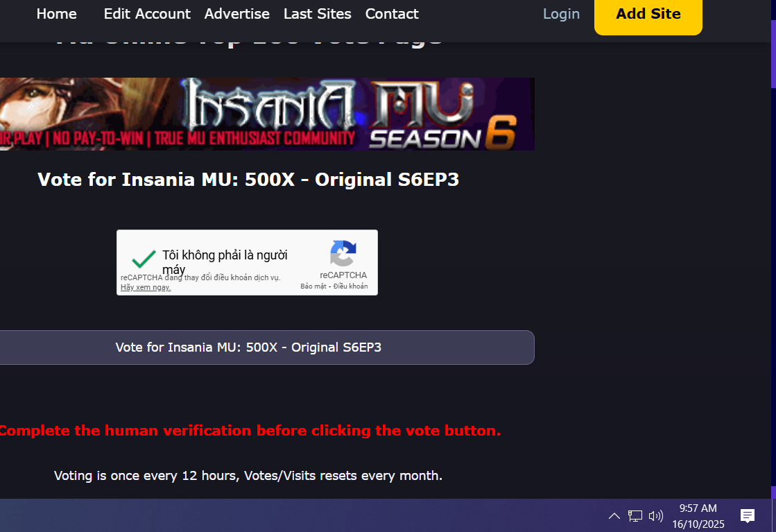Viewport: 776px width, 532px height.
Task: Click the Vote for Insania MU button
Action: point(267,347)
